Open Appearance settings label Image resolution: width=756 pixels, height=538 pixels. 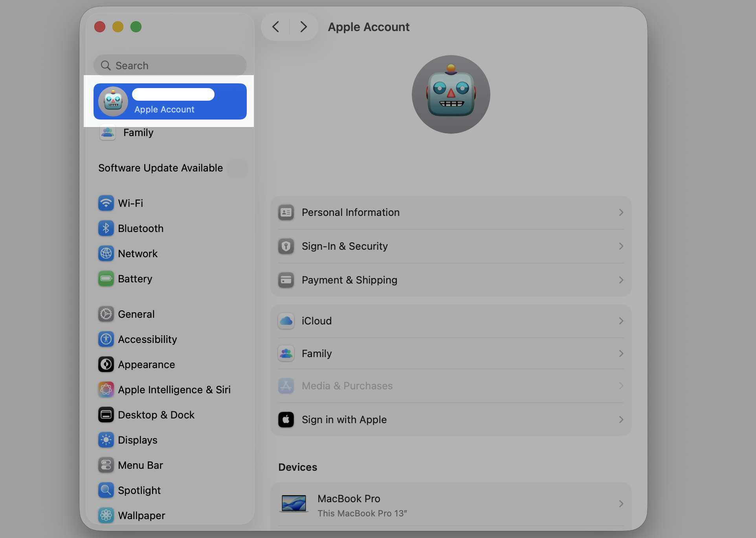(147, 365)
